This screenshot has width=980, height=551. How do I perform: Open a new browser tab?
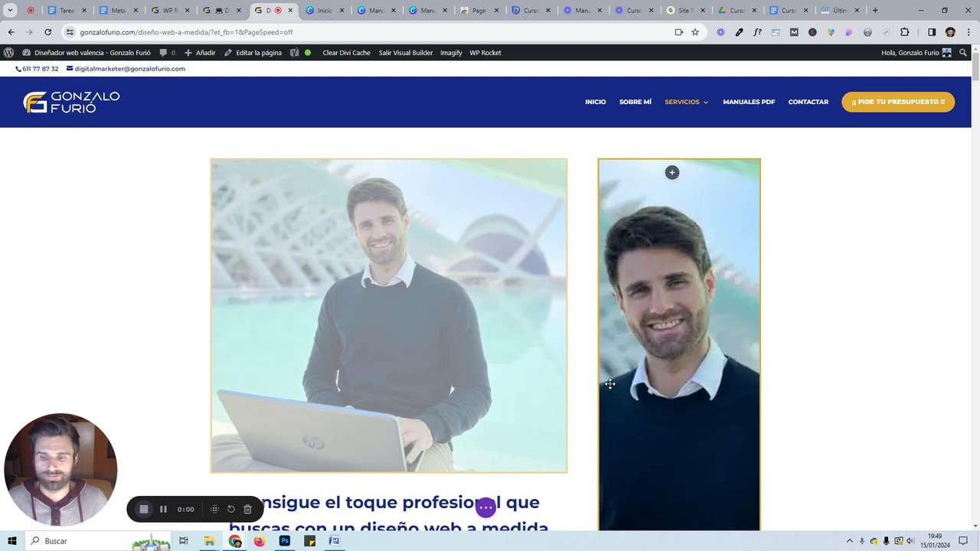coord(875,11)
